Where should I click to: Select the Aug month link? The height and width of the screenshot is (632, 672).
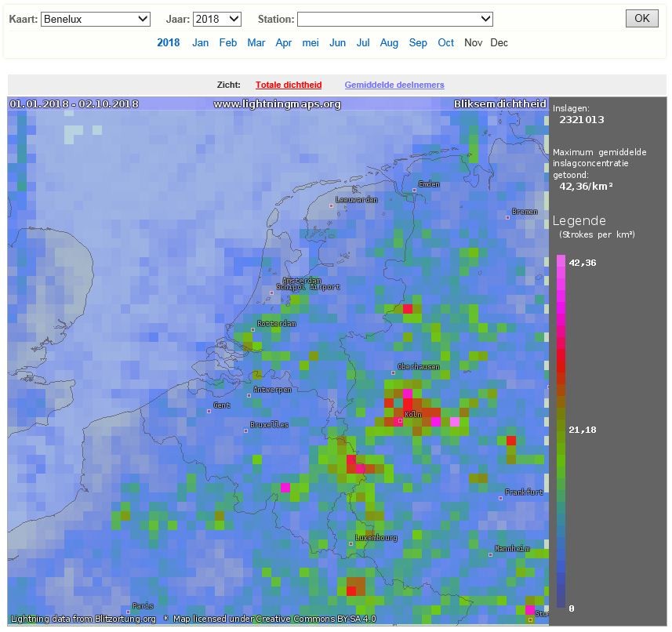pos(389,43)
